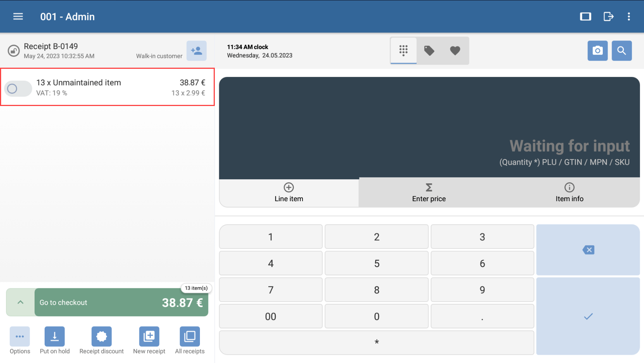The image size is (644, 363).
Task: Log out using the exit icon
Action: [608, 16]
